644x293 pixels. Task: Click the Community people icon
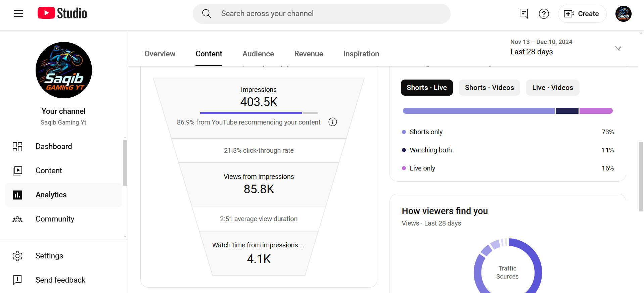coord(17,219)
